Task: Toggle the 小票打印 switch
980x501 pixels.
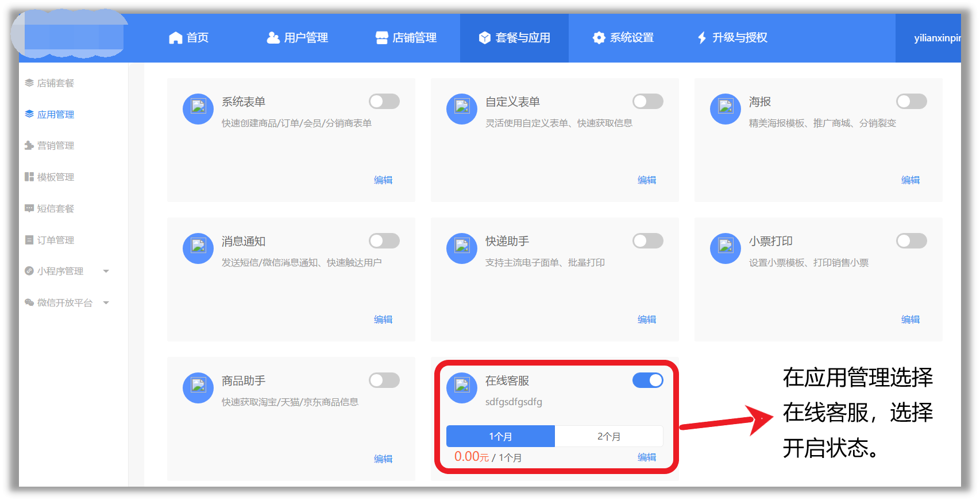Action: click(912, 241)
